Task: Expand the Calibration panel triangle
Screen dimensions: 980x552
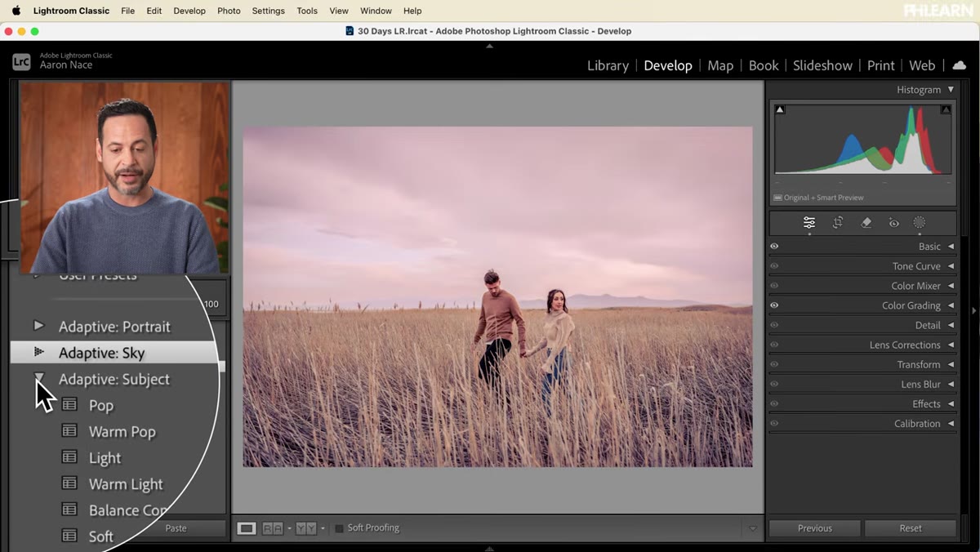Action: point(951,423)
